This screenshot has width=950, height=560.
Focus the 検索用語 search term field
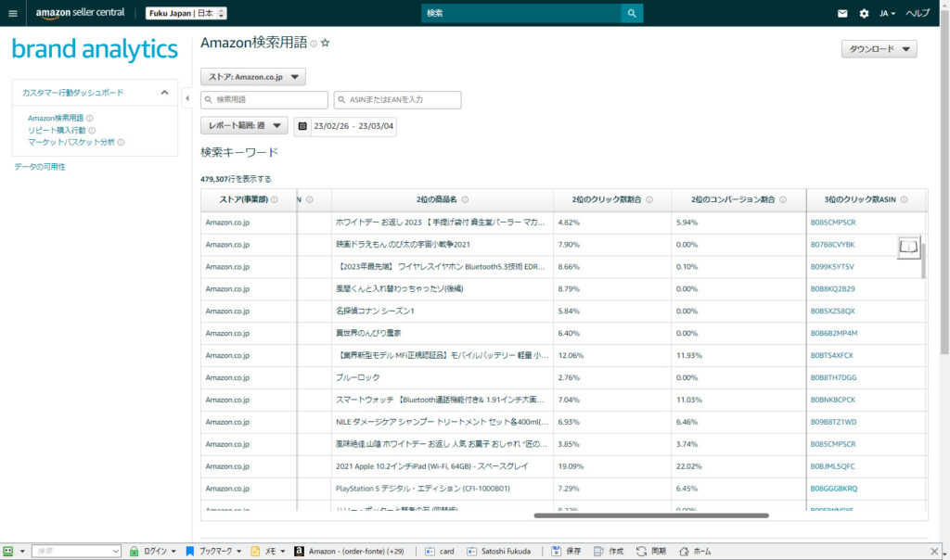pyautogui.click(x=264, y=100)
